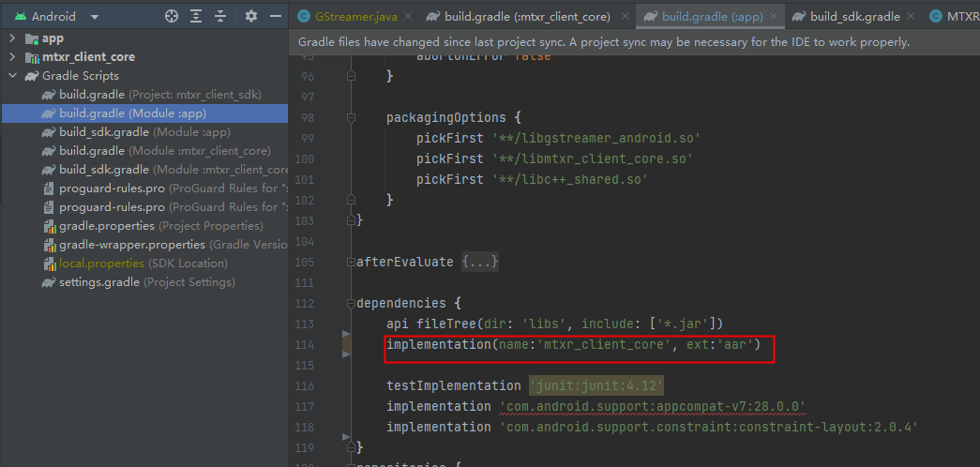
Task: Open the project panel gear settings
Action: click(251, 17)
